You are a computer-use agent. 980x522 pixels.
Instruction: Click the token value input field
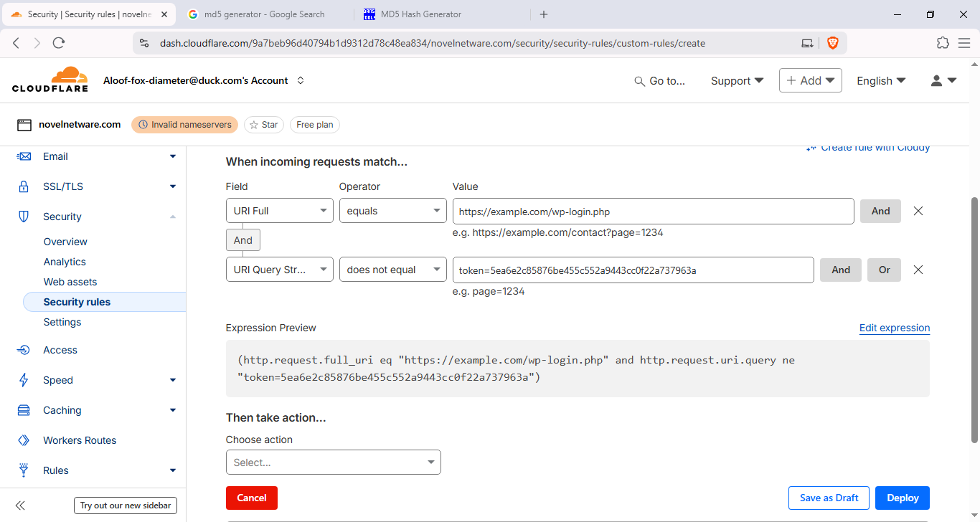tap(633, 270)
